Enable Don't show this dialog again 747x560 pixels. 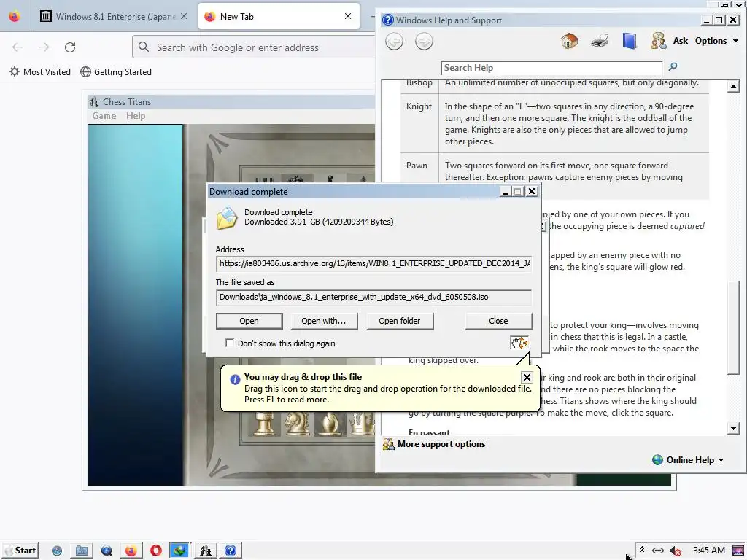tap(230, 343)
